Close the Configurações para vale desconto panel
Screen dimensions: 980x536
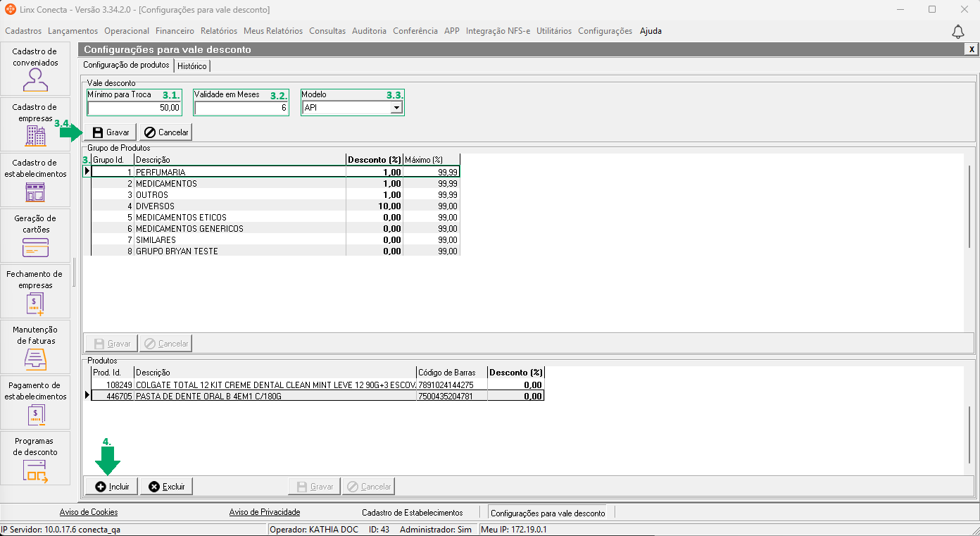972,49
